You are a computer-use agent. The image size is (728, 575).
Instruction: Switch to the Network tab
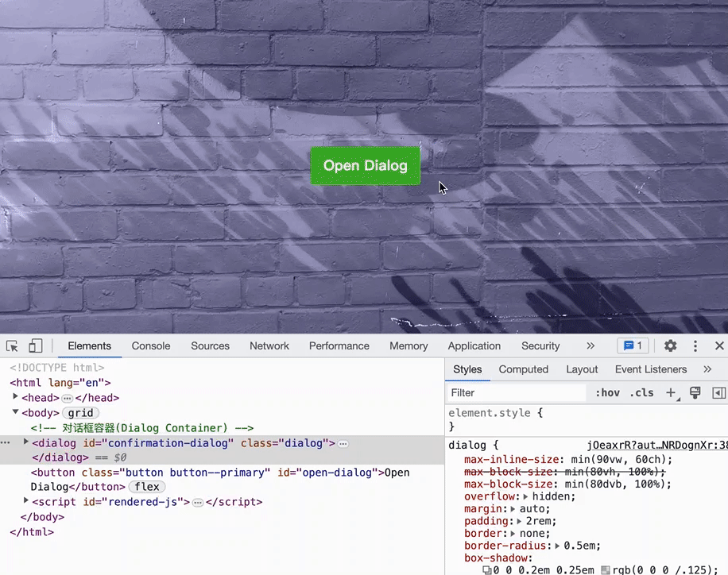pyautogui.click(x=269, y=345)
